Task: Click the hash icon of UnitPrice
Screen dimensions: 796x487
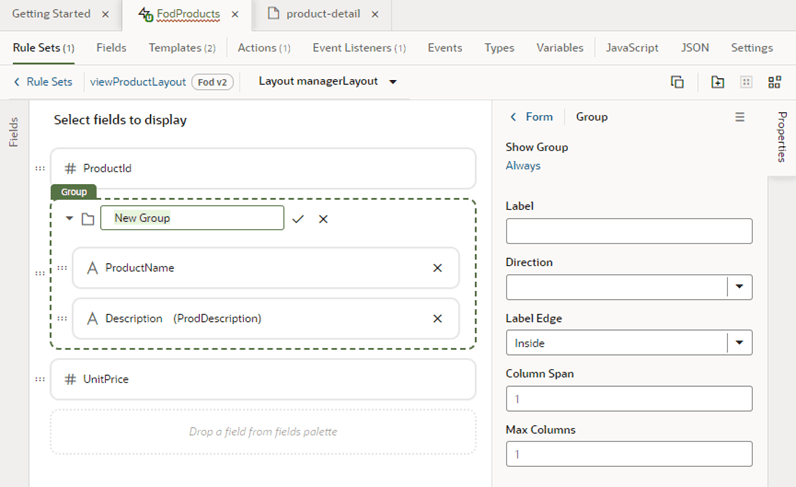Action: [x=71, y=379]
